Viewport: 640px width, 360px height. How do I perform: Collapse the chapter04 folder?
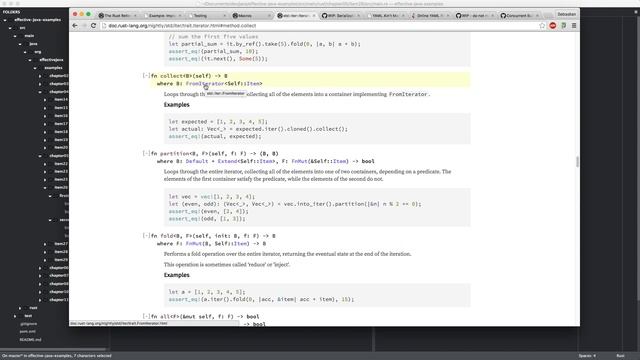(x=40, y=92)
